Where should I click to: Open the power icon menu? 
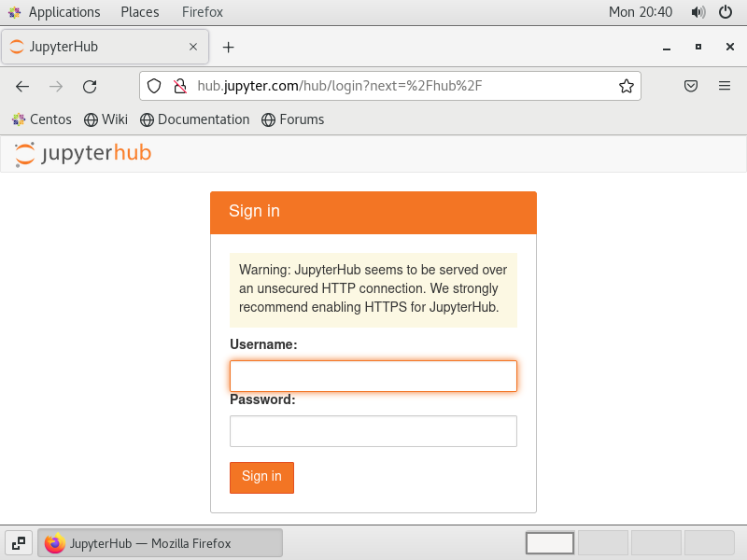(726, 12)
